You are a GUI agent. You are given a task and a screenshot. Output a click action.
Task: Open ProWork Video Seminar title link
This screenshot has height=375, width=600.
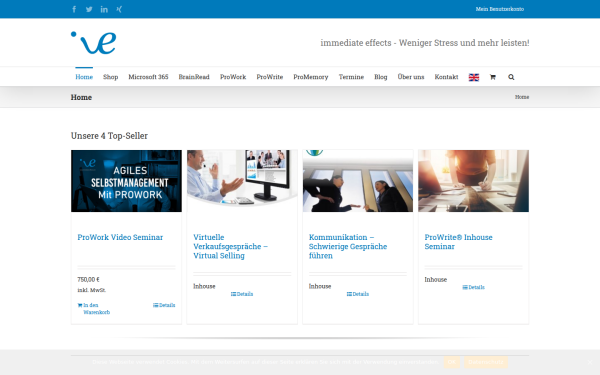click(120, 237)
